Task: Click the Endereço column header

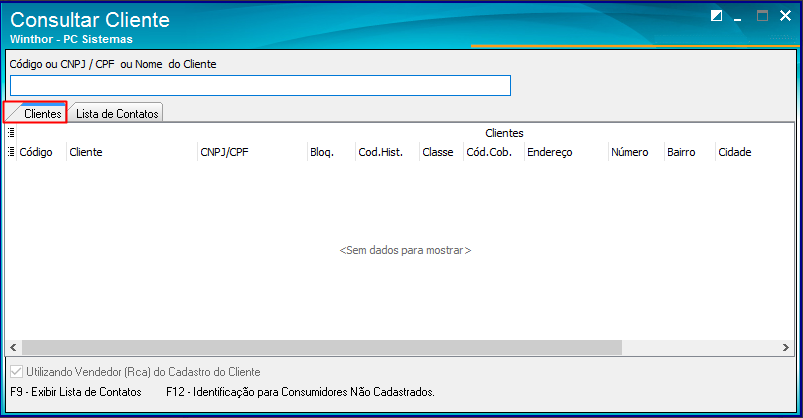Action: (x=566, y=152)
